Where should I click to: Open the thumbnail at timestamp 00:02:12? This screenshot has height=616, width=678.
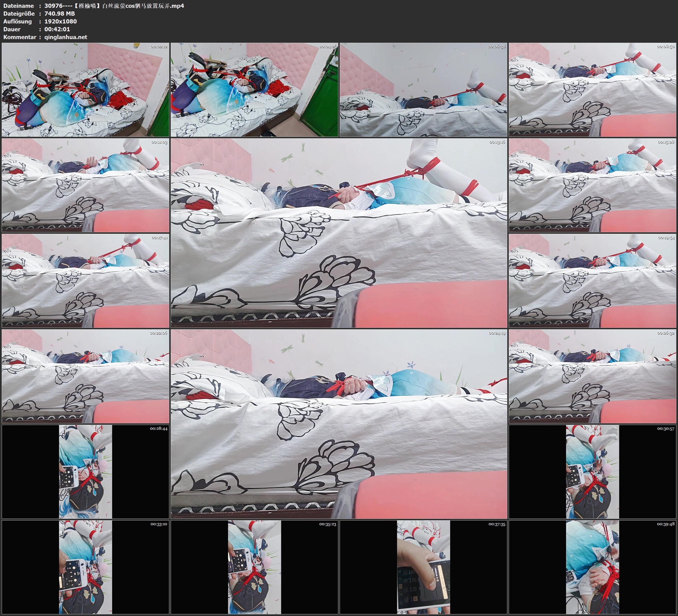point(85,89)
